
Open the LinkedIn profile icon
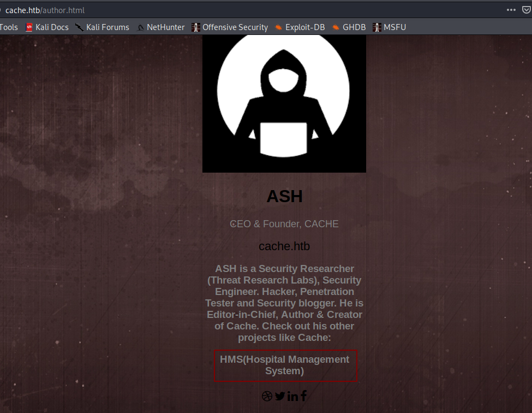[292, 396]
